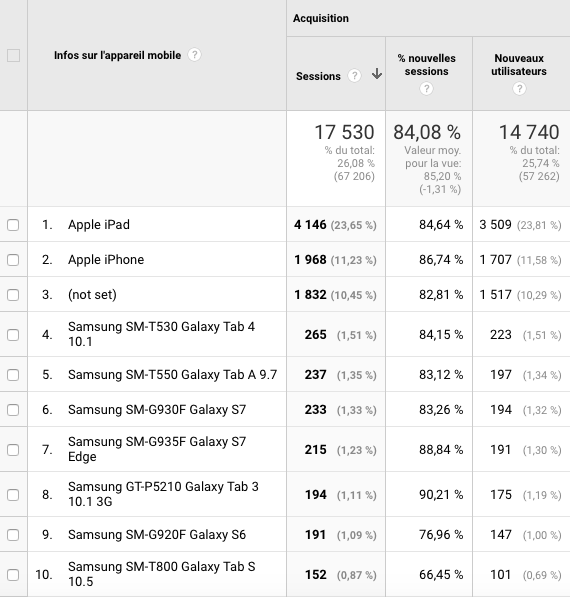
Task: Click sessions value 215 for S7 Edge
Action: (315, 450)
